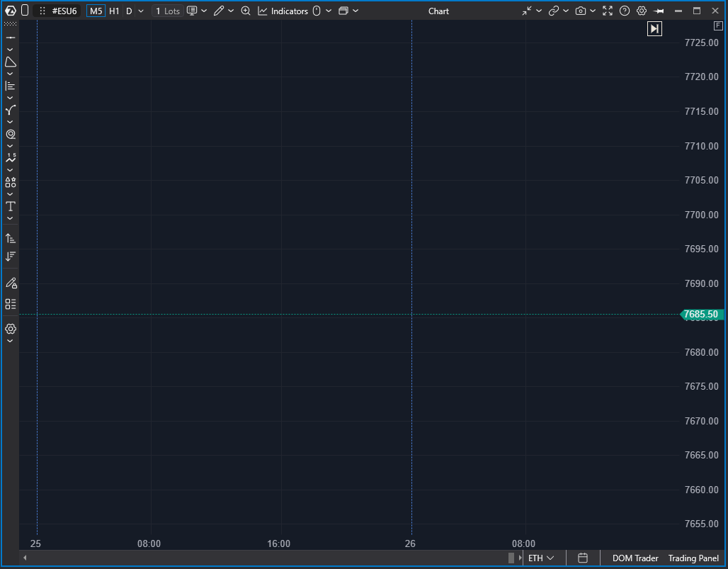Click the 16:00 time axis label
Viewport: 728px width, 569px height.
[278, 544]
